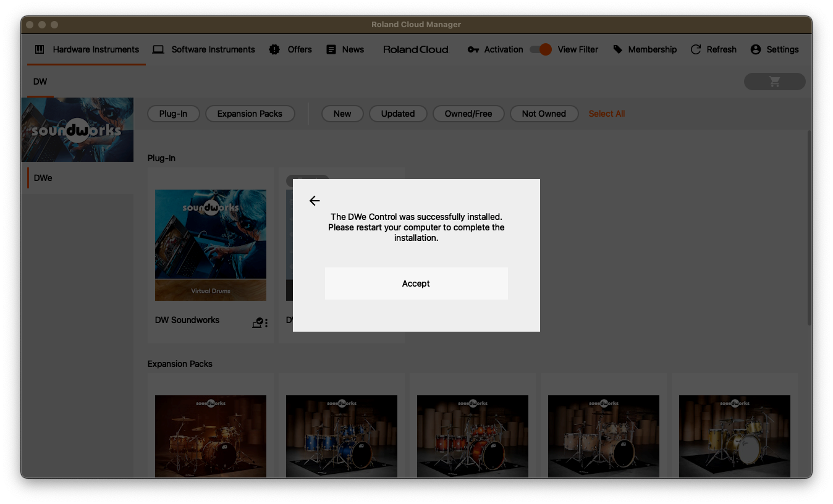Open the orange burst kit expansion pack
Image resolution: width=833 pixels, height=504 pixels.
coord(473,436)
